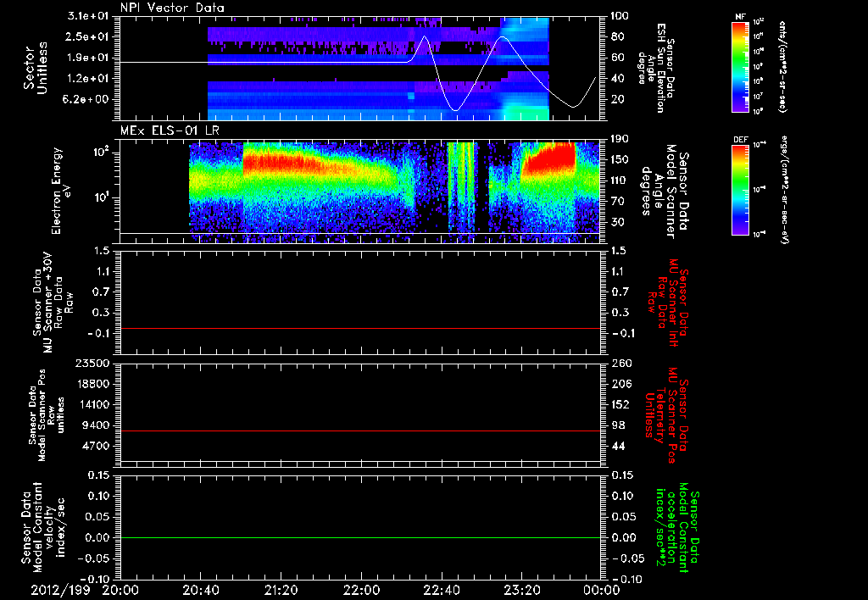Click the 'Electron Energy eV' axis label

[x=61, y=191]
